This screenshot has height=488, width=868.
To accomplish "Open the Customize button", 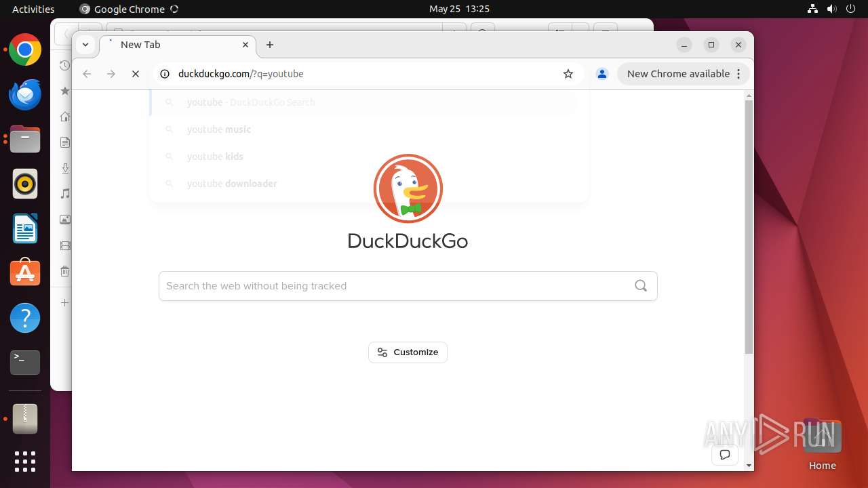I will (408, 352).
